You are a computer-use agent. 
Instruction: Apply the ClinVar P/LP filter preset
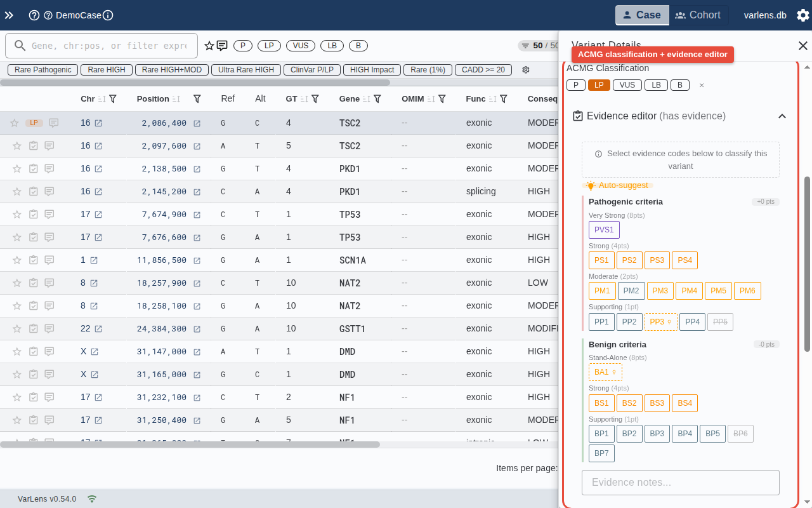point(312,70)
